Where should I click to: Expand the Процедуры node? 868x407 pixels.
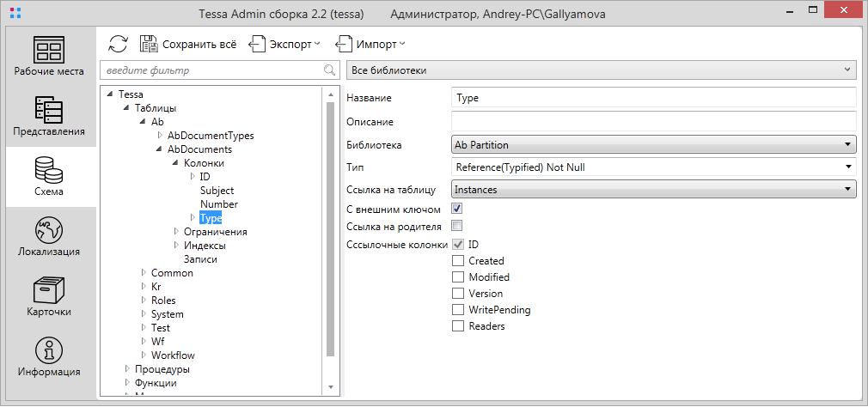[128, 369]
